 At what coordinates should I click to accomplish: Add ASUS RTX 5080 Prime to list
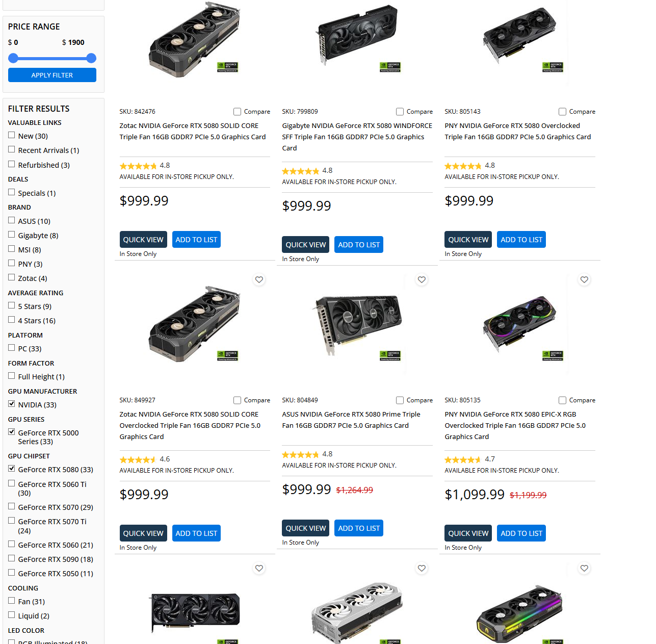[x=359, y=528]
